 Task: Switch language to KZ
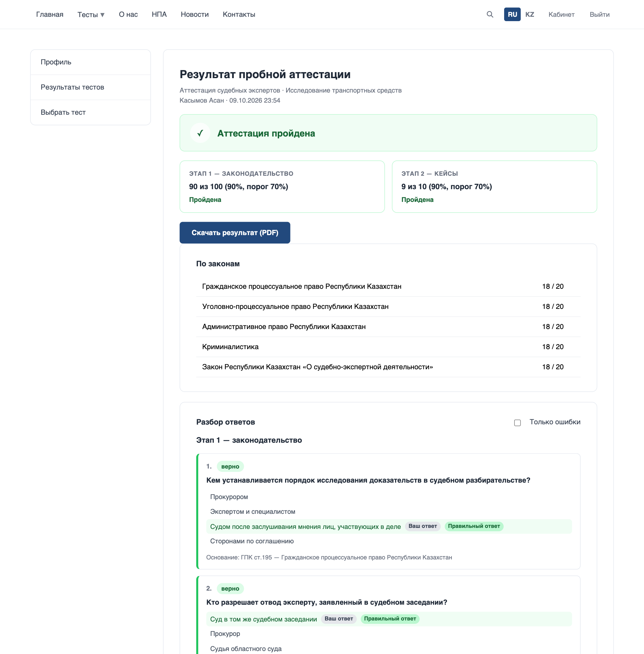[x=530, y=14]
